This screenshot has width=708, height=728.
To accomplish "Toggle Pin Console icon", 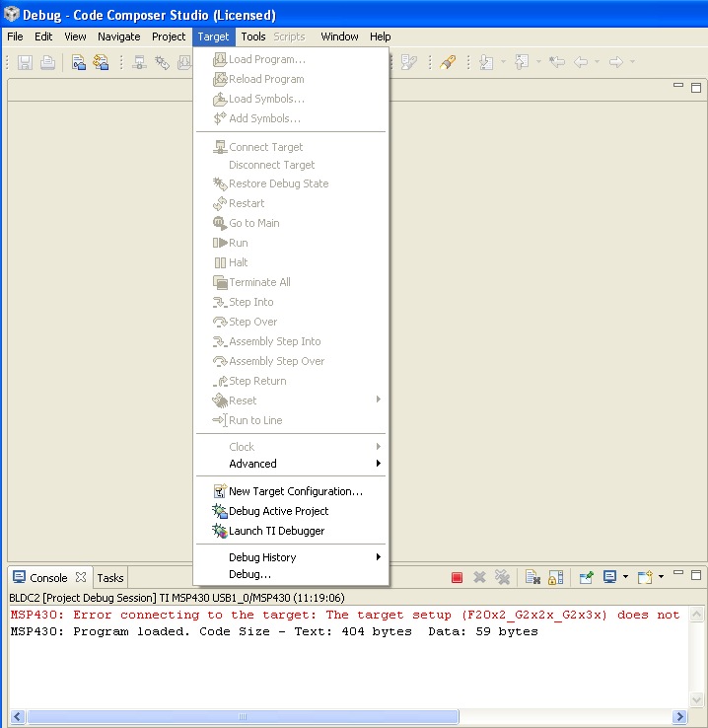I will coord(587,577).
